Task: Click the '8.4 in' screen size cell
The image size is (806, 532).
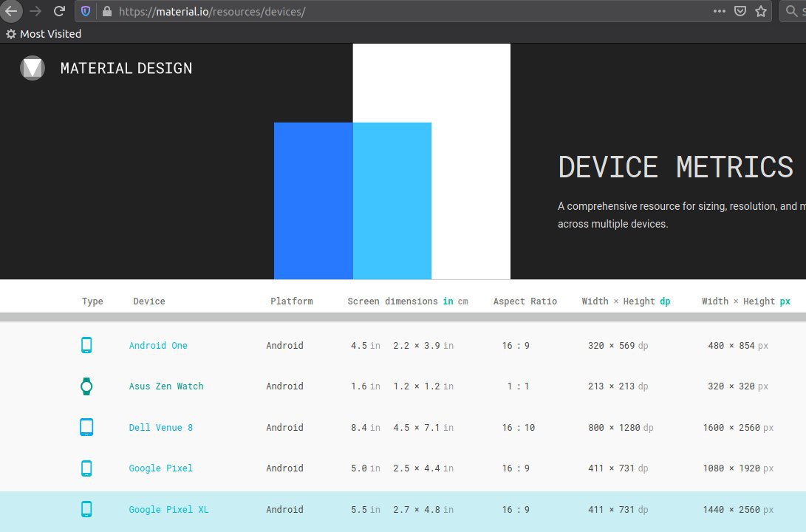Action: point(366,427)
